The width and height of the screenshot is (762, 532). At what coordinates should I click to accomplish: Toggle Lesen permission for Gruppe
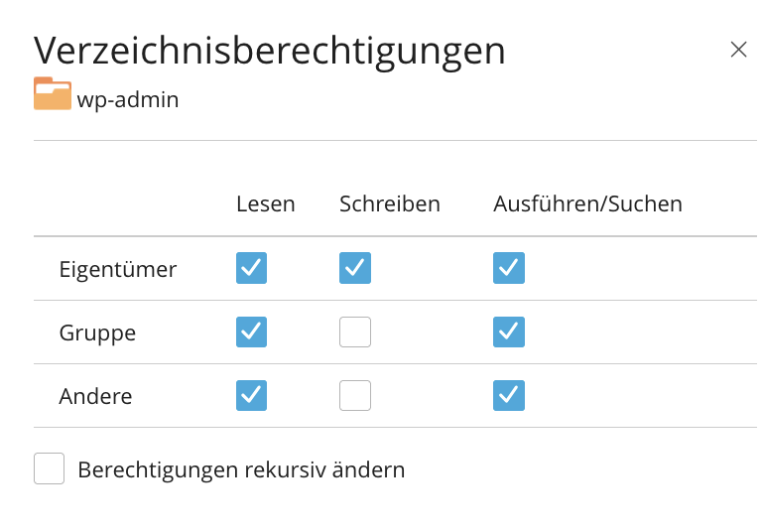click(x=251, y=332)
